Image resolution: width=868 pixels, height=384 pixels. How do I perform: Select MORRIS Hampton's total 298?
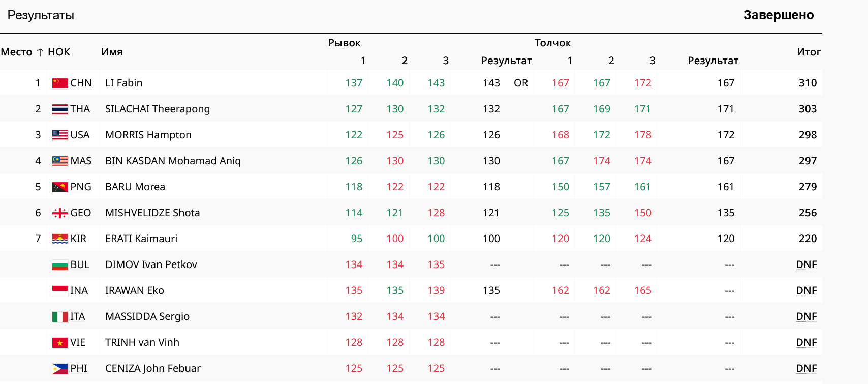point(808,135)
